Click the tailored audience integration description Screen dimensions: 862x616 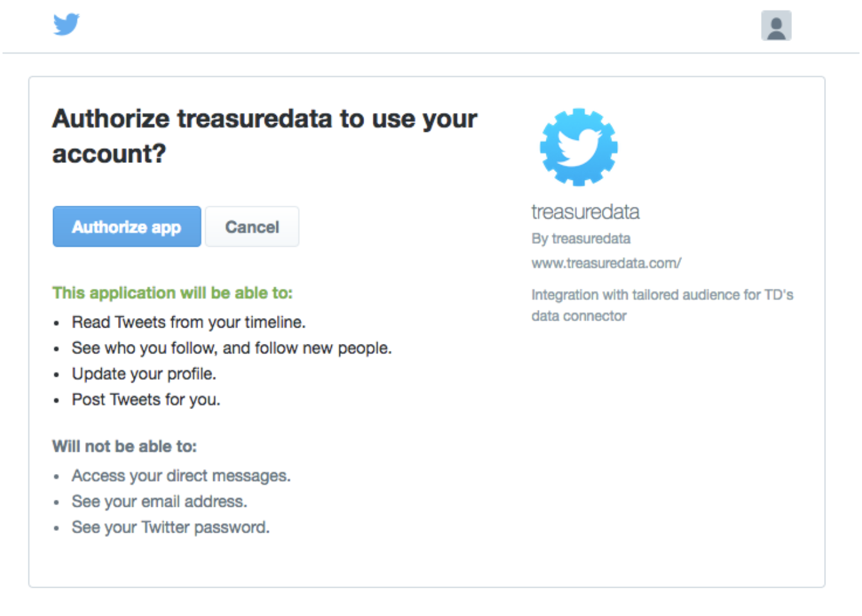pos(661,305)
